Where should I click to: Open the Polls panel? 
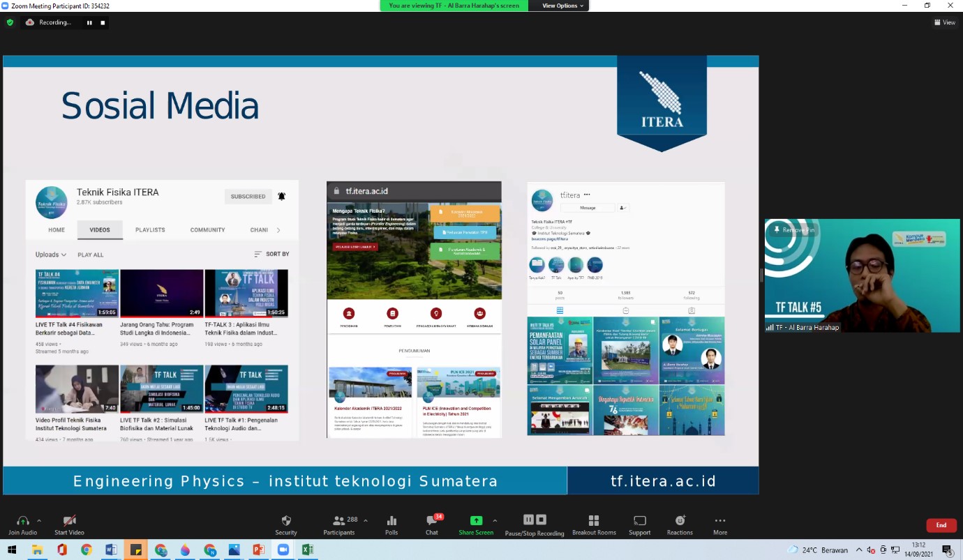391,524
